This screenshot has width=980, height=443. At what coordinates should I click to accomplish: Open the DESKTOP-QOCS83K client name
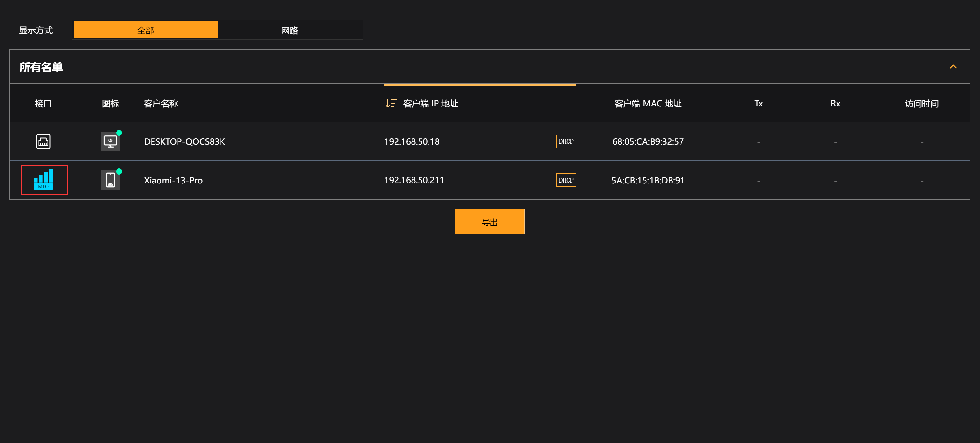coord(184,141)
